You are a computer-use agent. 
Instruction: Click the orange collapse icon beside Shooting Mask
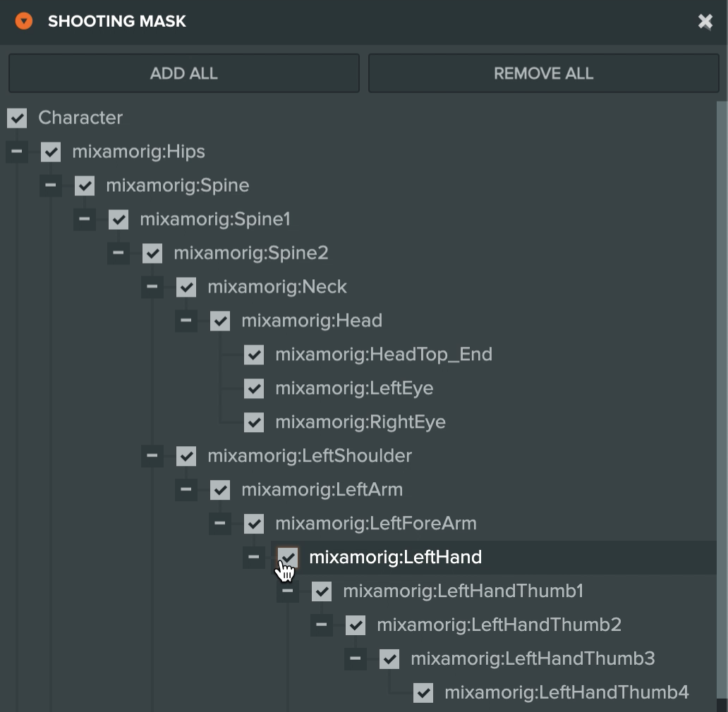click(x=24, y=21)
